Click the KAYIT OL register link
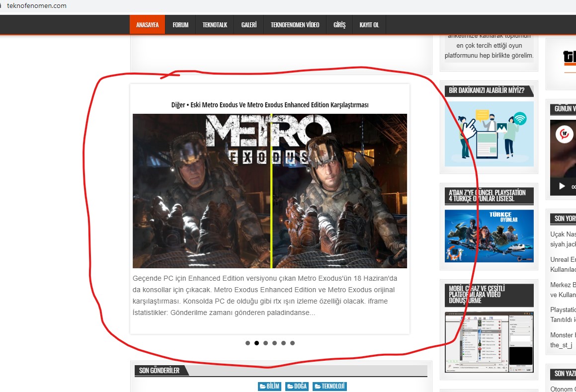The width and height of the screenshot is (576, 392). 369,25
